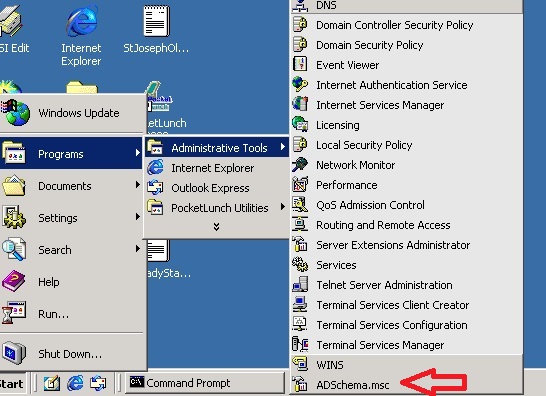Select the WINS menu text

point(330,365)
